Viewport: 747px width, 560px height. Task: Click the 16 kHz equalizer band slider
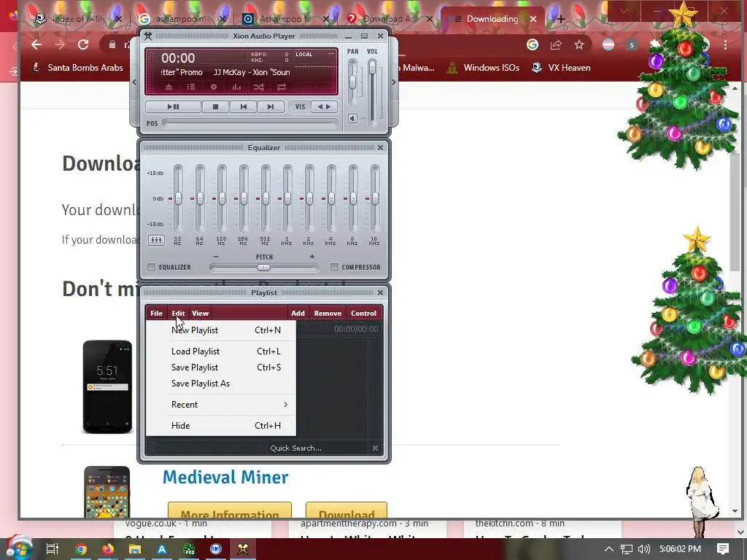[x=375, y=198]
